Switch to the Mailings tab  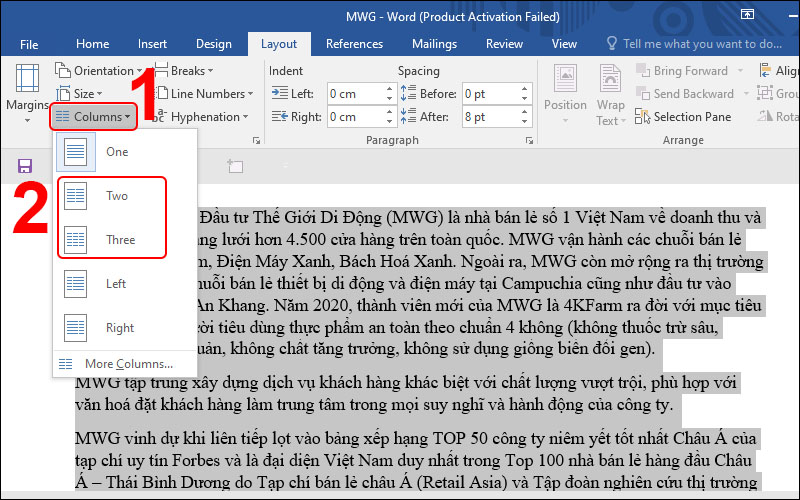tap(434, 44)
